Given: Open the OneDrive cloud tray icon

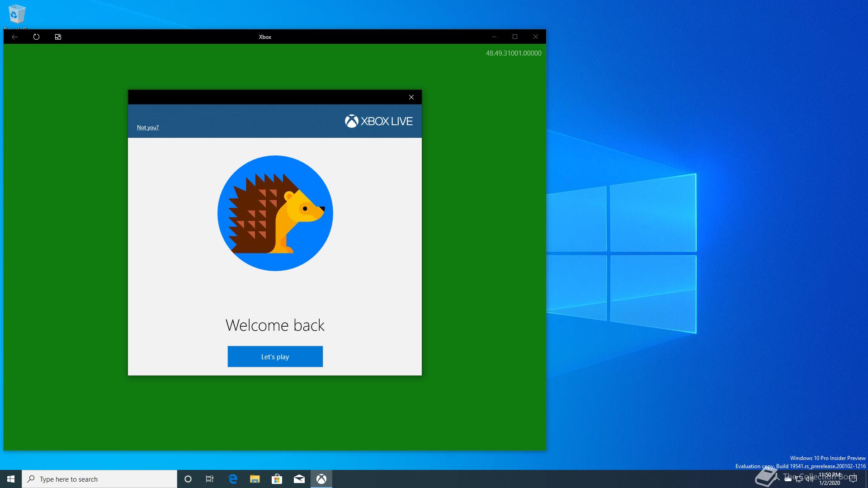Looking at the screenshot, I should pyautogui.click(x=788, y=479).
